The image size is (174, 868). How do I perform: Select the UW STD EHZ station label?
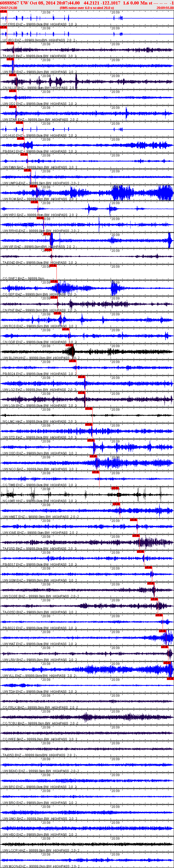40,437
